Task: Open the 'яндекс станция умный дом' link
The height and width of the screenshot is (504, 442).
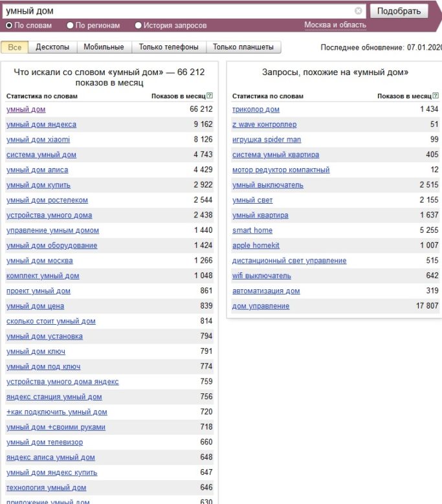Action: 54,397
